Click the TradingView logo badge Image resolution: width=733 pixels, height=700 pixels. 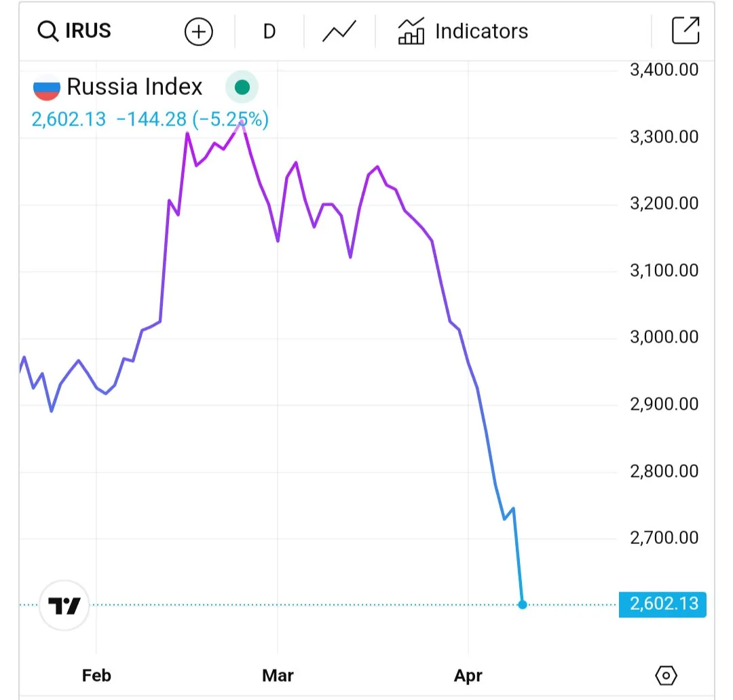point(64,606)
